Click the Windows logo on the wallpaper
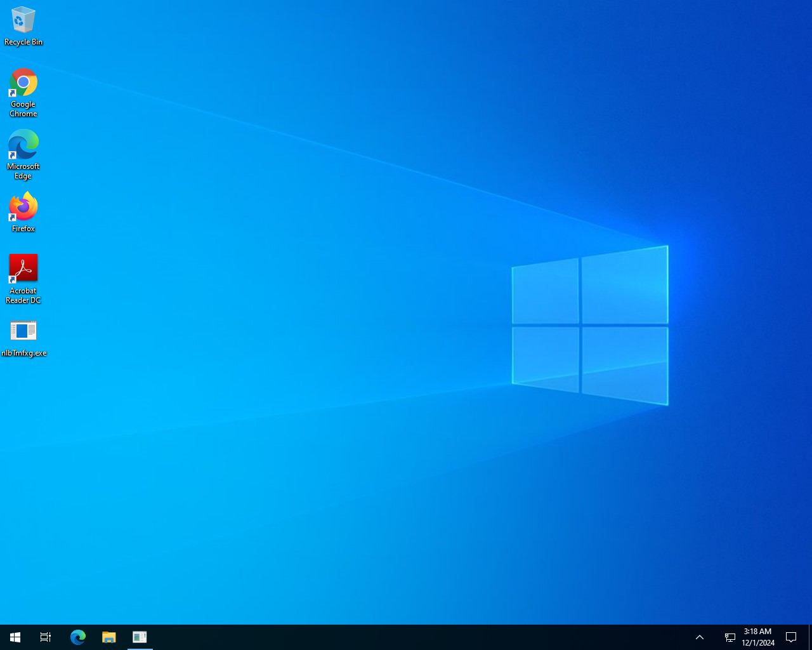This screenshot has width=812, height=650. click(x=590, y=325)
